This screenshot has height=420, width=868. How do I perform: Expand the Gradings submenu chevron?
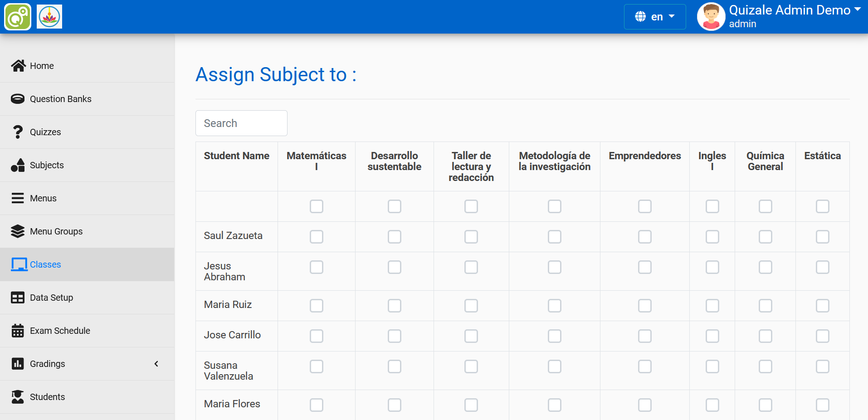coord(156,364)
